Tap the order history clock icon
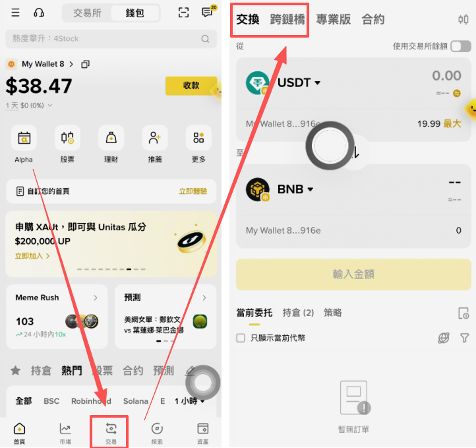This screenshot has width=476, height=448. click(463, 313)
